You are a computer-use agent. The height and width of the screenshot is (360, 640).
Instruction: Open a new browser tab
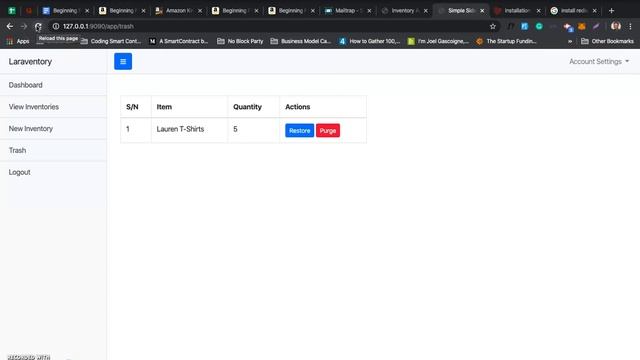[611, 11]
